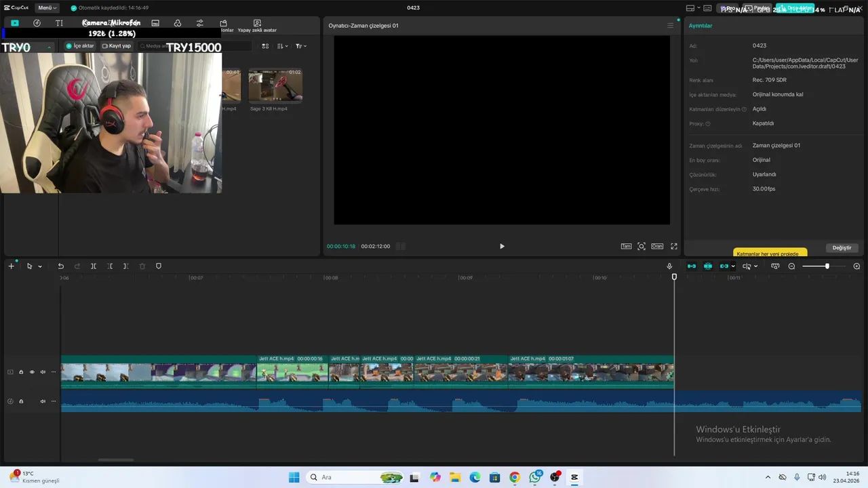Split clip at playhead

(x=94, y=266)
